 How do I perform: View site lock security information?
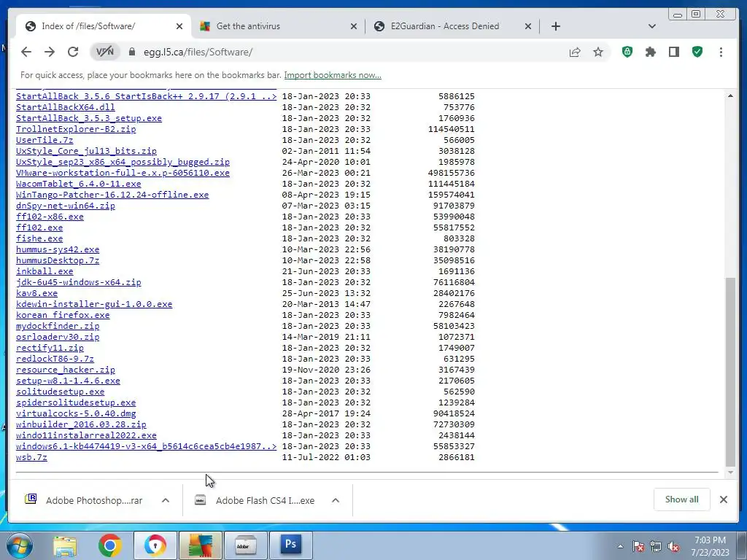pyautogui.click(x=132, y=52)
